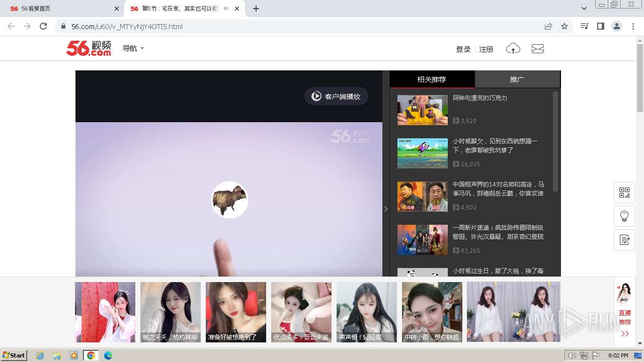This screenshot has width=644, height=362.
Task: Launch Internet Explorer from taskbar
Action: [40, 355]
